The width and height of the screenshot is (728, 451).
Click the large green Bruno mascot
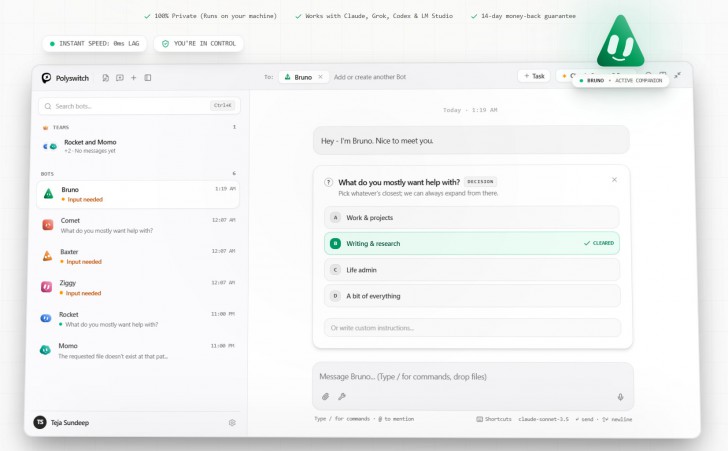(x=620, y=41)
